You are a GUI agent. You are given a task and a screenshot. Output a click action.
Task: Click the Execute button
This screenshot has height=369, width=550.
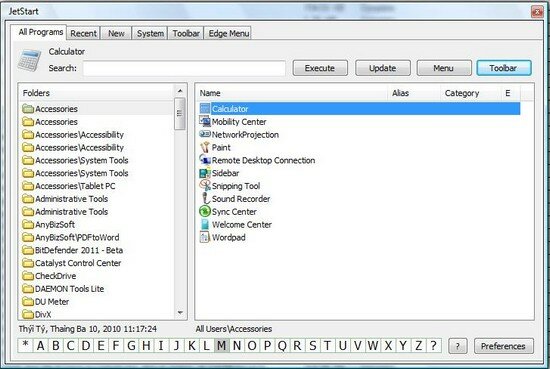(320, 68)
